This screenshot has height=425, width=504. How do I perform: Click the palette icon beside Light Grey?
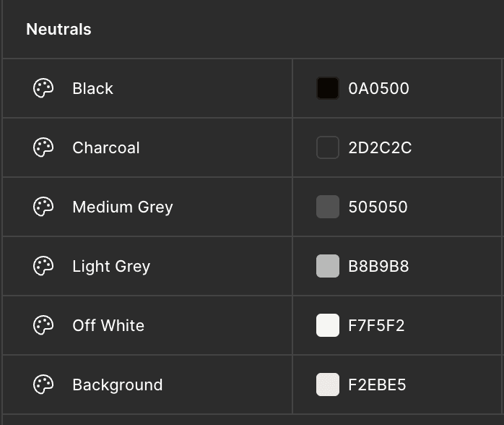(x=43, y=266)
